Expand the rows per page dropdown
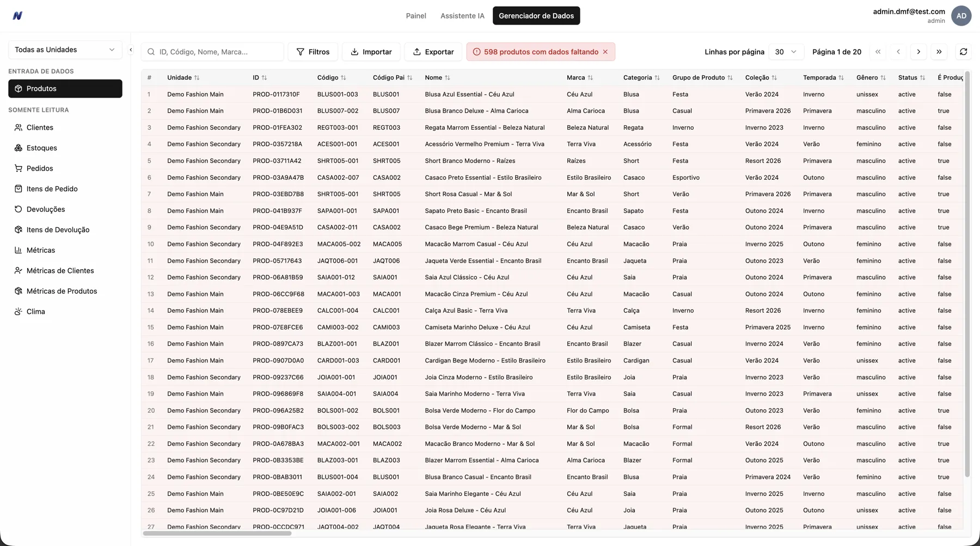This screenshot has width=980, height=546. click(x=786, y=52)
